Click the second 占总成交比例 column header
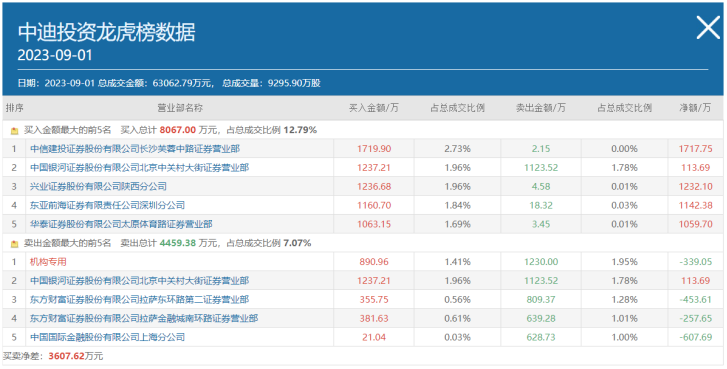 pos(625,108)
